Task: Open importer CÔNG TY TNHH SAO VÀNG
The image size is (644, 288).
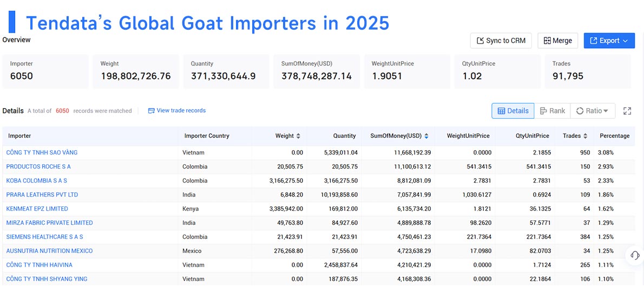Action: coord(42,152)
